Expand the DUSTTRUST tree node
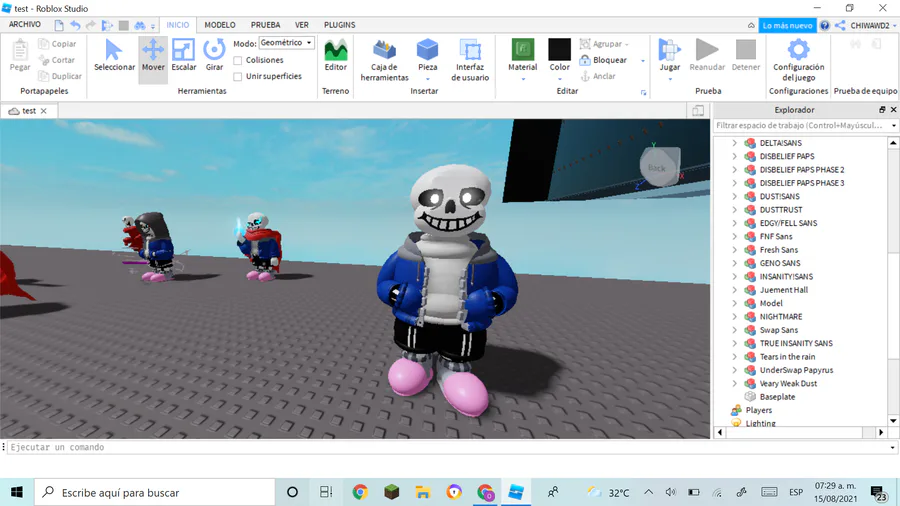Screen dimensions: 900x506 tap(734, 210)
